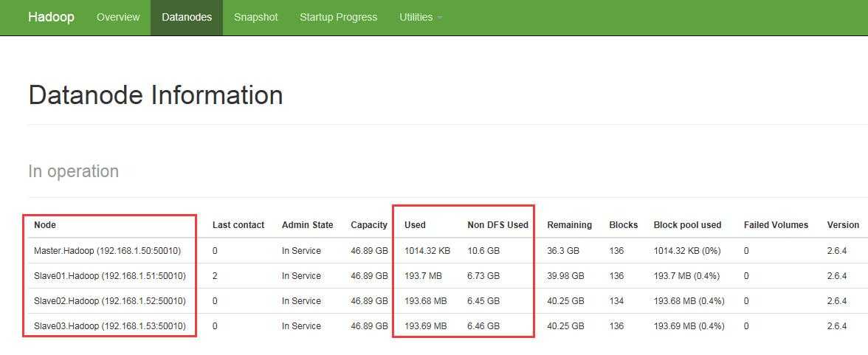
Task: Click the Failed Volumes column header
Action: pos(776,225)
